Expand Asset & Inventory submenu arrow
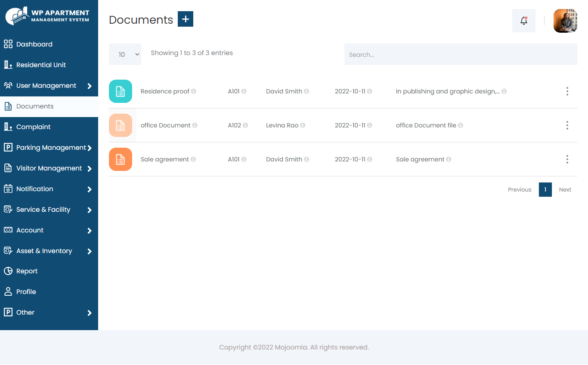This screenshot has height=365, width=588. pyautogui.click(x=90, y=251)
